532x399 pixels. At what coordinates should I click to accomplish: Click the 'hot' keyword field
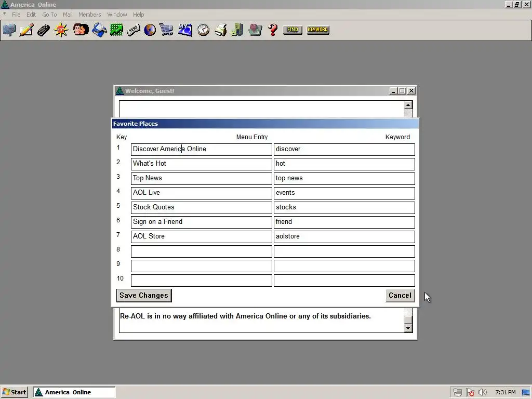point(344,164)
